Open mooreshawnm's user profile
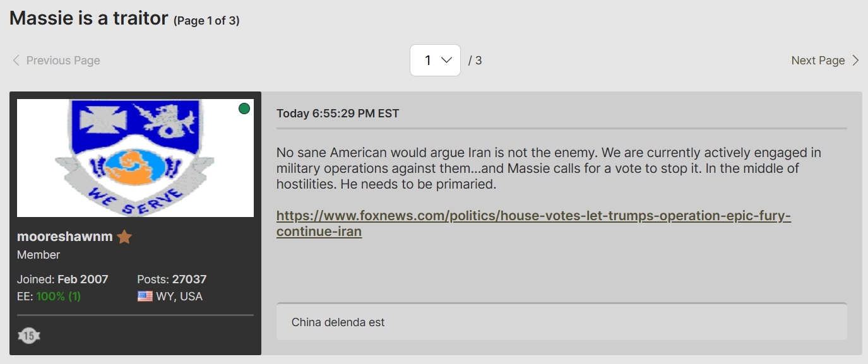 point(65,237)
